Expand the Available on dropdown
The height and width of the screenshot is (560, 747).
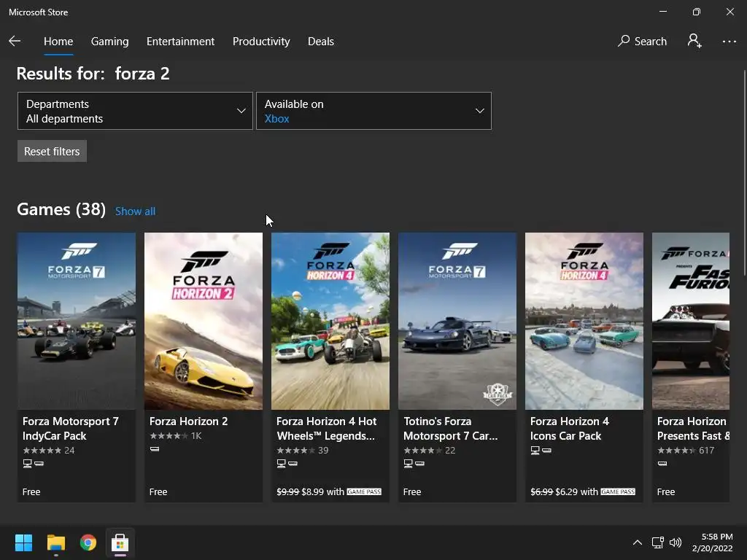pyautogui.click(x=374, y=111)
